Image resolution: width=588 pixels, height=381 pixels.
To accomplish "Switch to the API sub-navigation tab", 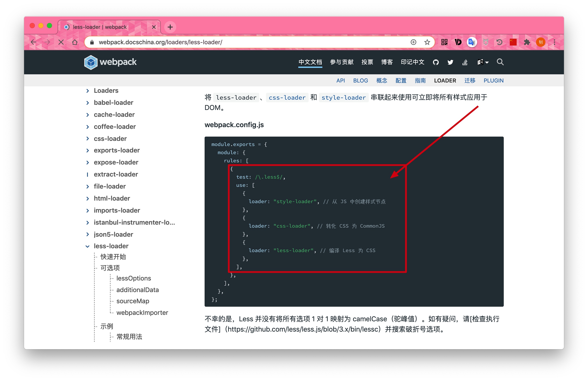I will point(340,81).
